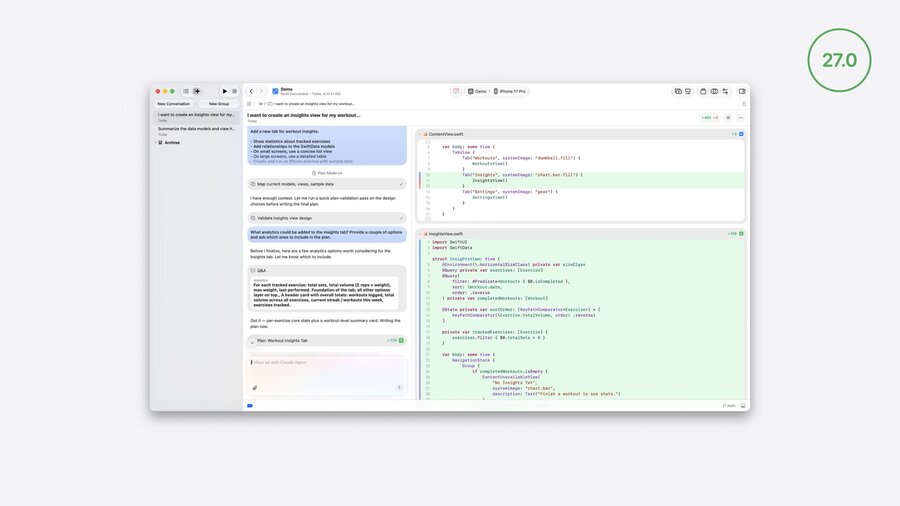This screenshot has height=506, width=900.
Task: Click the canvas preview icon in the toolbar
Action: pos(703,91)
